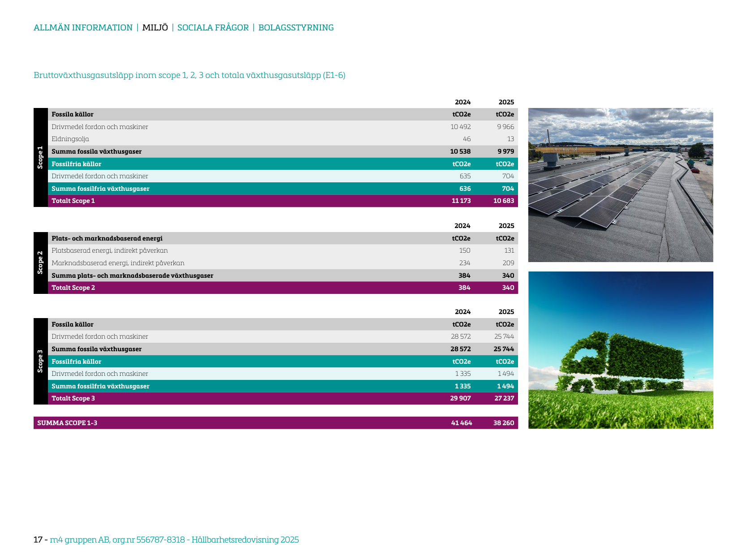Select the MILJÖ section tab
Image resolution: width=747 pixels, height=560 pixels.
155,27
